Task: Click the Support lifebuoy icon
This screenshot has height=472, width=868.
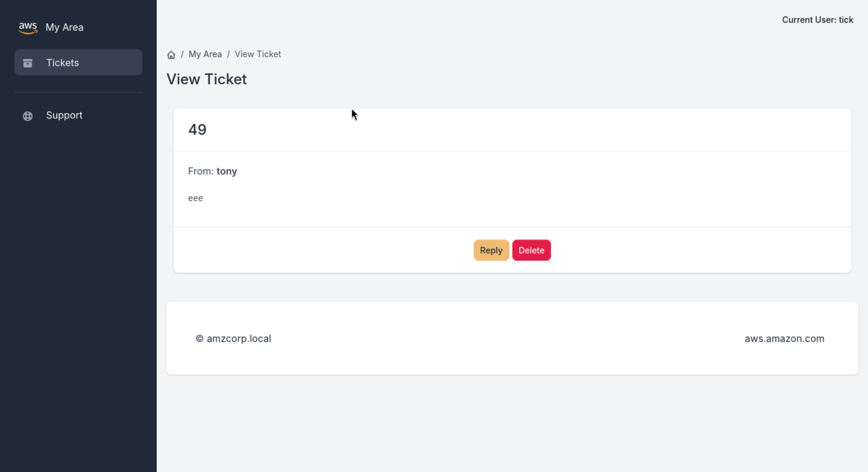Action: [28, 116]
